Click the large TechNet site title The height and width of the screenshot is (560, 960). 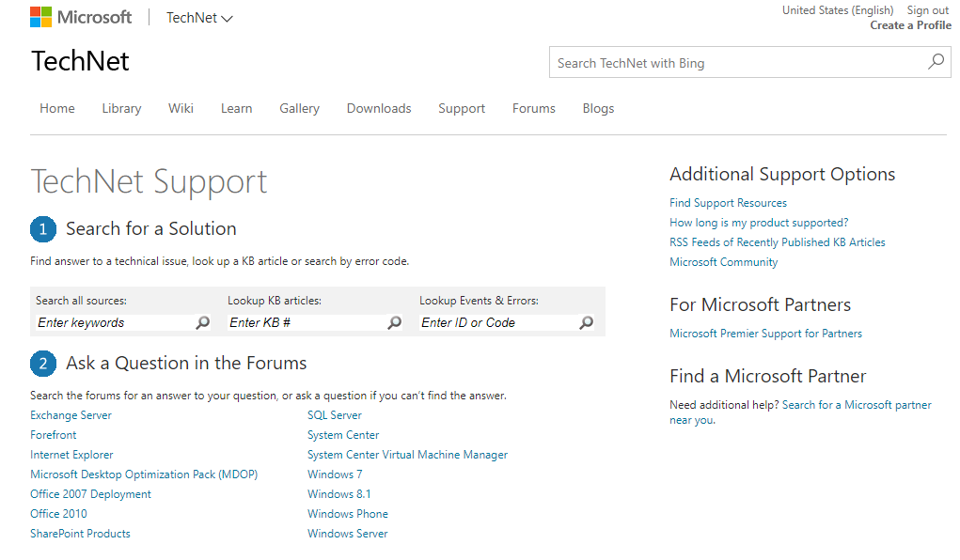[80, 61]
